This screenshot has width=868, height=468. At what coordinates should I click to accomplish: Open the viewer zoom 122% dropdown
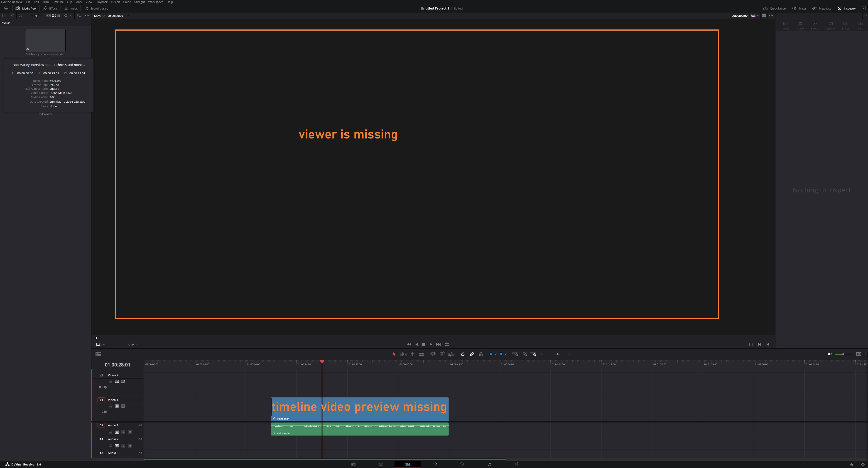pos(99,16)
